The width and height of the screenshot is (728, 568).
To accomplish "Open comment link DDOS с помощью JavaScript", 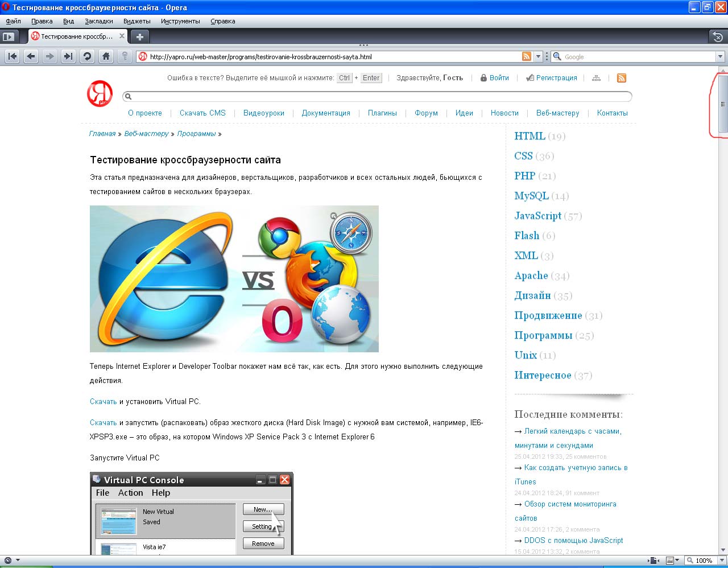I will [574, 540].
